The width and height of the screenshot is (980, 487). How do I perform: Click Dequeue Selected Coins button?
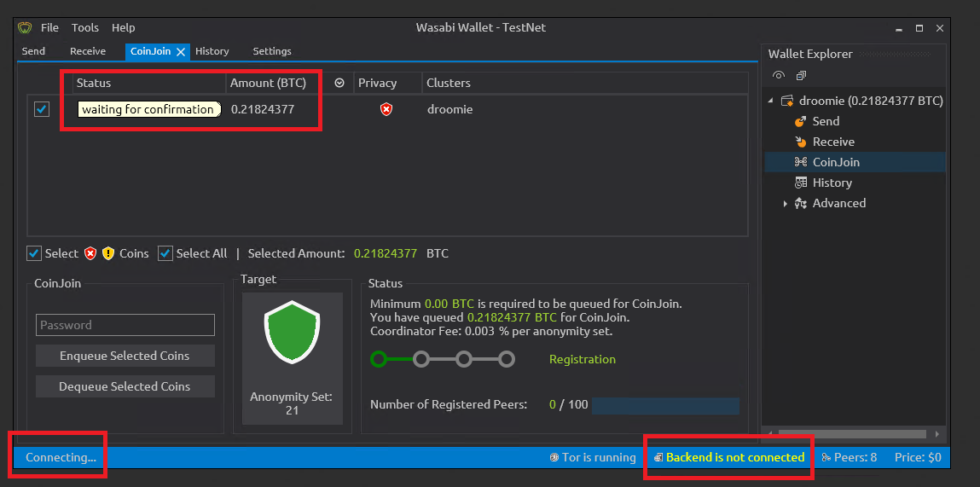(125, 386)
